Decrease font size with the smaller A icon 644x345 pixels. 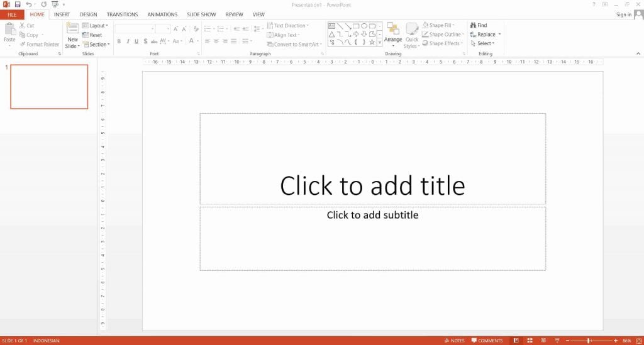click(x=184, y=29)
